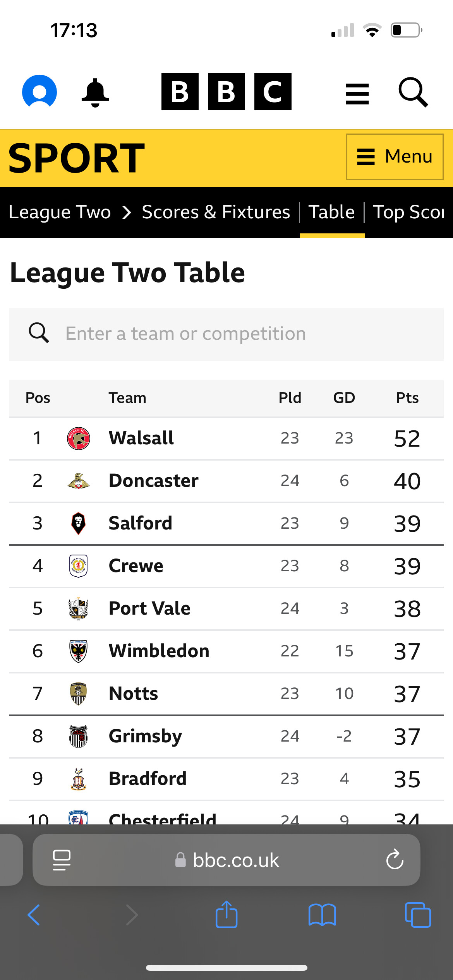Open the Safari tabs overview icon

[418, 915]
